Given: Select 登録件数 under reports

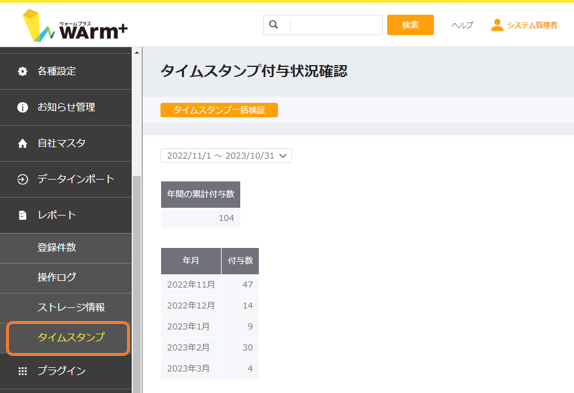Looking at the screenshot, I should (66, 248).
